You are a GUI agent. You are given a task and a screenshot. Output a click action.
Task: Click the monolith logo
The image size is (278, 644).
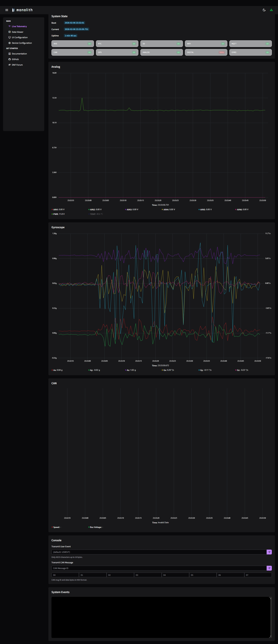[x=22, y=10]
